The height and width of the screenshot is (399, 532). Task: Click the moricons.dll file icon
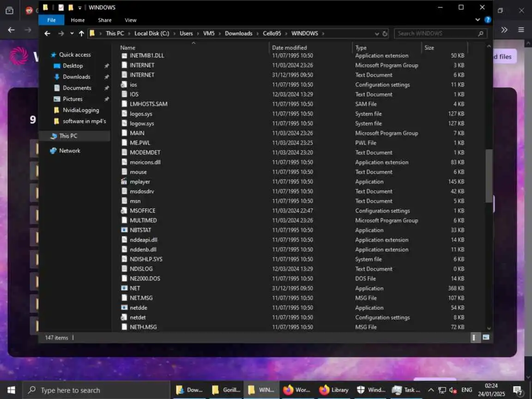click(x=124, y=162)
